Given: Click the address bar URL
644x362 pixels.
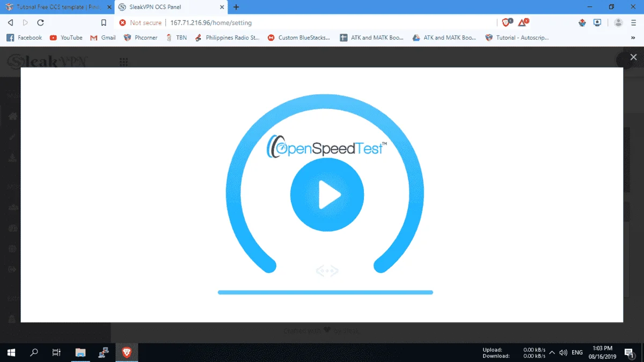Looking at the screenshot, I should [211, 23].
